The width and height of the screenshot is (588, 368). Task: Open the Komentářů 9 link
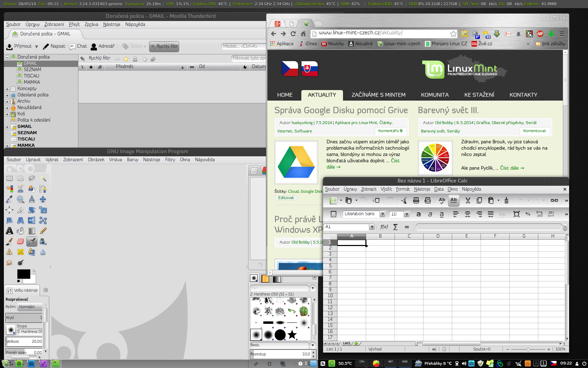390,131
